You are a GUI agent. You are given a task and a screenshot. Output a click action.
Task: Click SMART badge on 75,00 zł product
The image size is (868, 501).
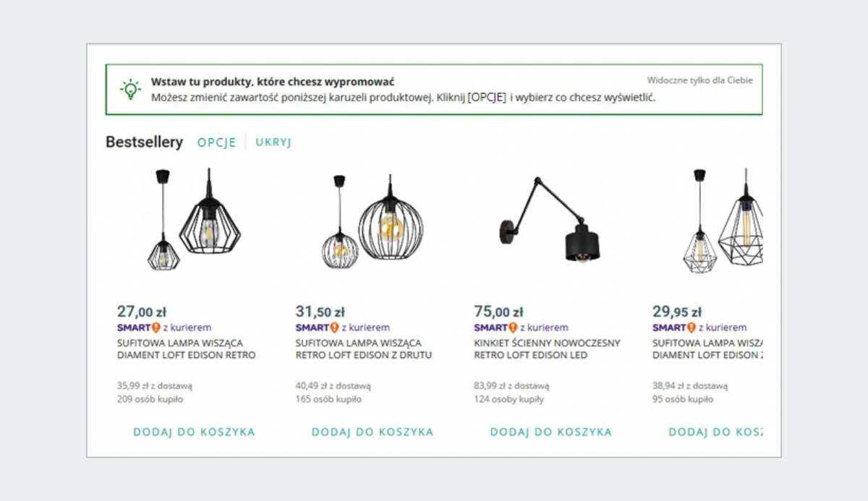click(495, 327)
